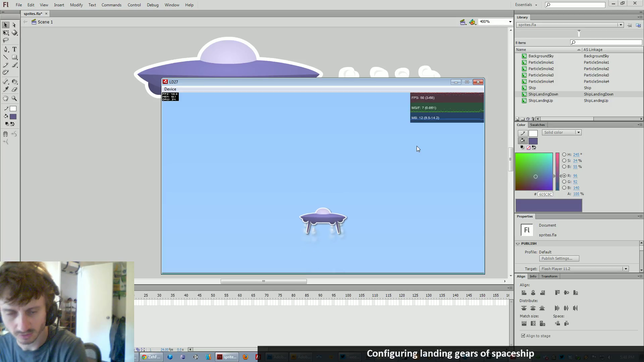Open the Flash Player 11.2 target dropdown
Viewport: 644px width, 362px height.
coord(584,269)
